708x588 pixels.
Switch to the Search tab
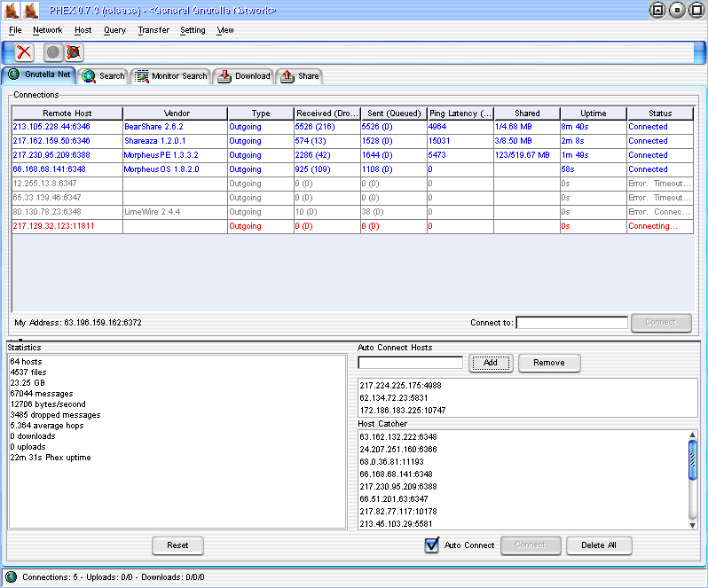[104, 76]
